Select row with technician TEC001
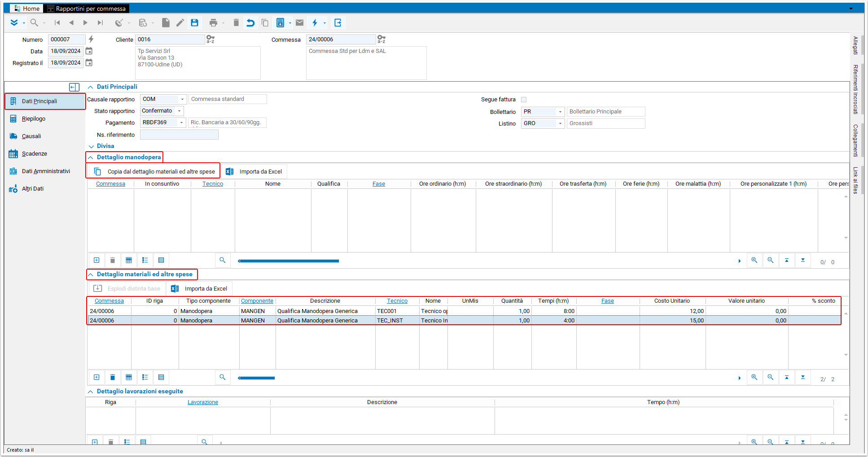Screen dimensions: 868x457 point(464,311)
